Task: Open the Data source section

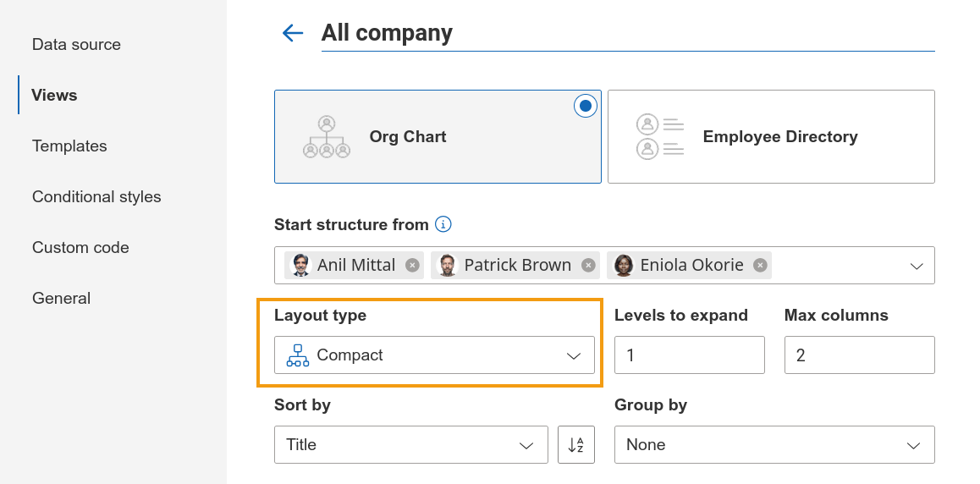Action: [x=76, y=44]
